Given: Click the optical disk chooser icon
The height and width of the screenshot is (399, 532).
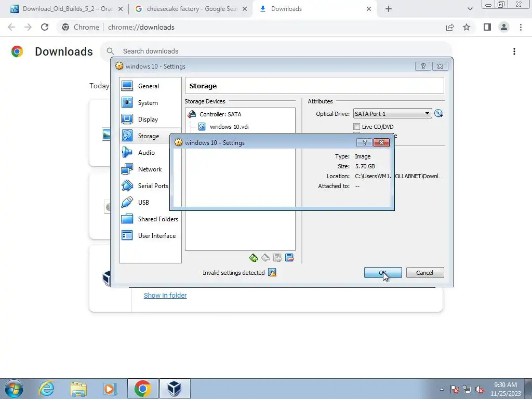Looking at the screenshot, I should click(x=438, y=114).
